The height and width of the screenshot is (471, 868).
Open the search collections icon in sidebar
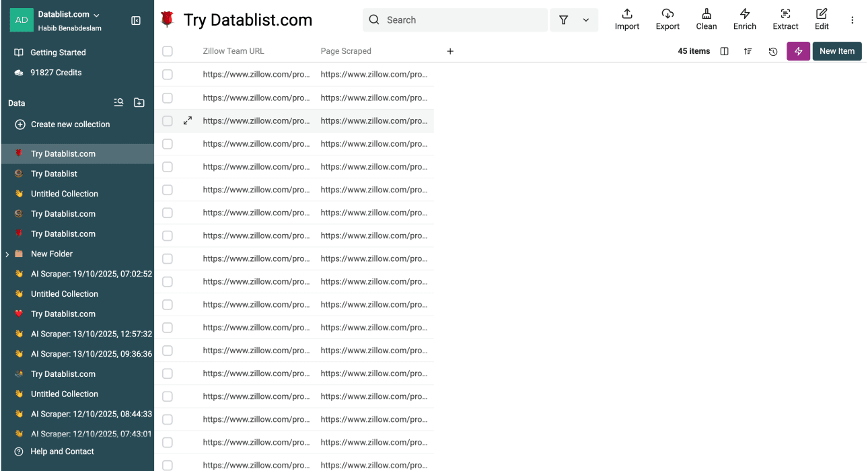pos(118,102)
